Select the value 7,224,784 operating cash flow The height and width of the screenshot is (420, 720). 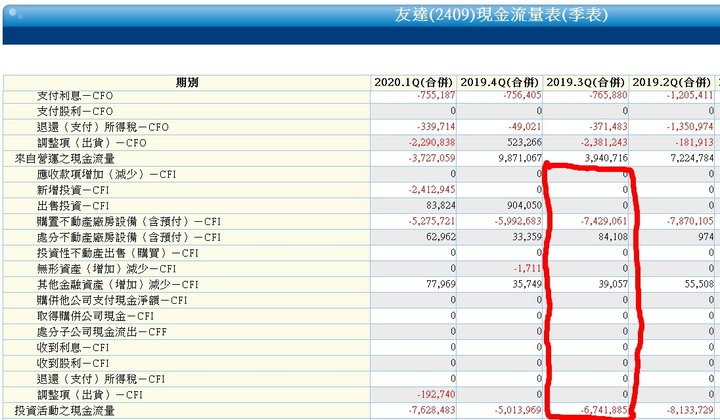pyautogui.click(x=692, y=158)
